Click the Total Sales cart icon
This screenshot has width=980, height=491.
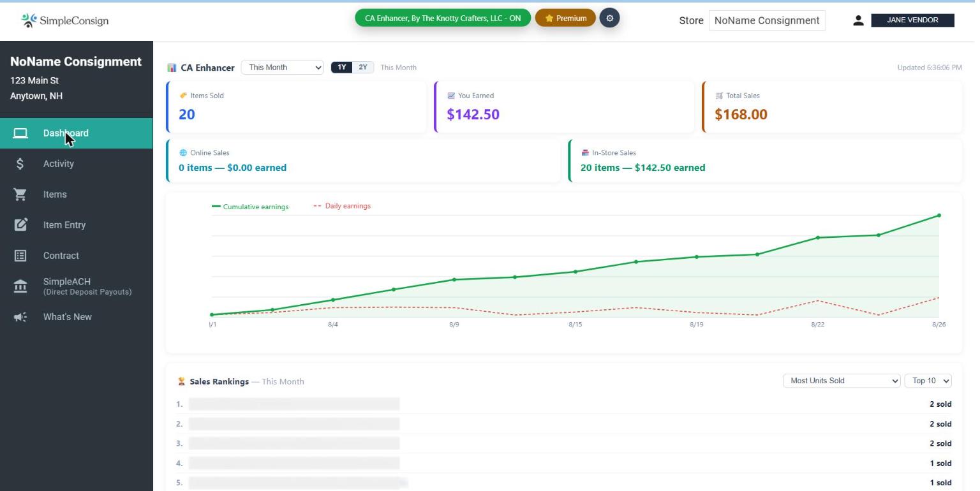click(x=719, y=96)
